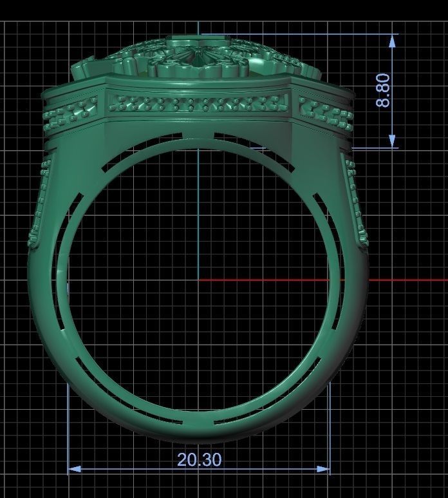This screenshot has height=498, width=448.
Task: Select the 8.80 height dimension label
Action: coord(382,91)
